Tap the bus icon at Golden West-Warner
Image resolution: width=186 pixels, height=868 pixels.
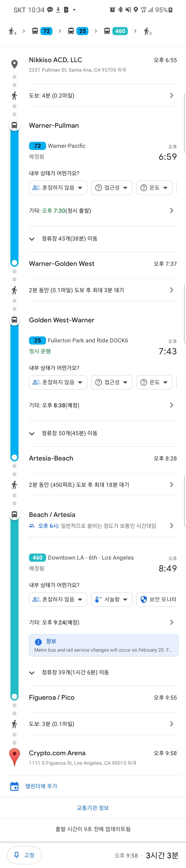(x=14, y=320)
